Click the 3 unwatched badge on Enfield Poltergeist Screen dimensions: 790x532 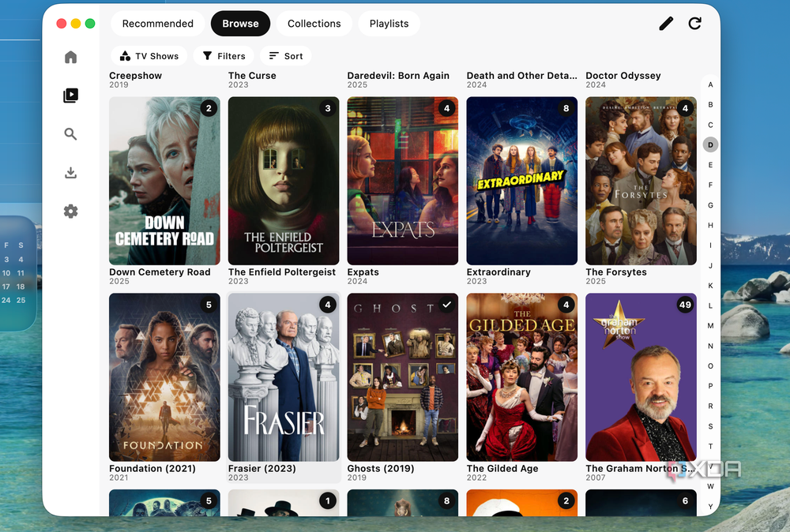coord(328,108)
